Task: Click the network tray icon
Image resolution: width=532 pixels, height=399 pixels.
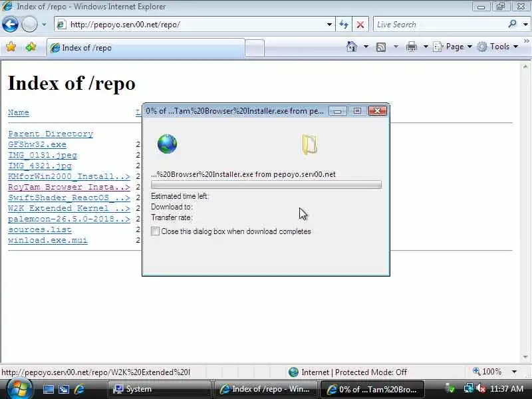Action: (x=469, y=388)
